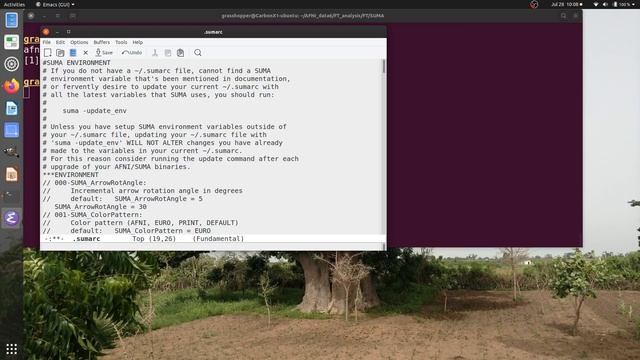Click the Search magnifier toolbar icon
The image size is (640, 360).
(198, 53)
